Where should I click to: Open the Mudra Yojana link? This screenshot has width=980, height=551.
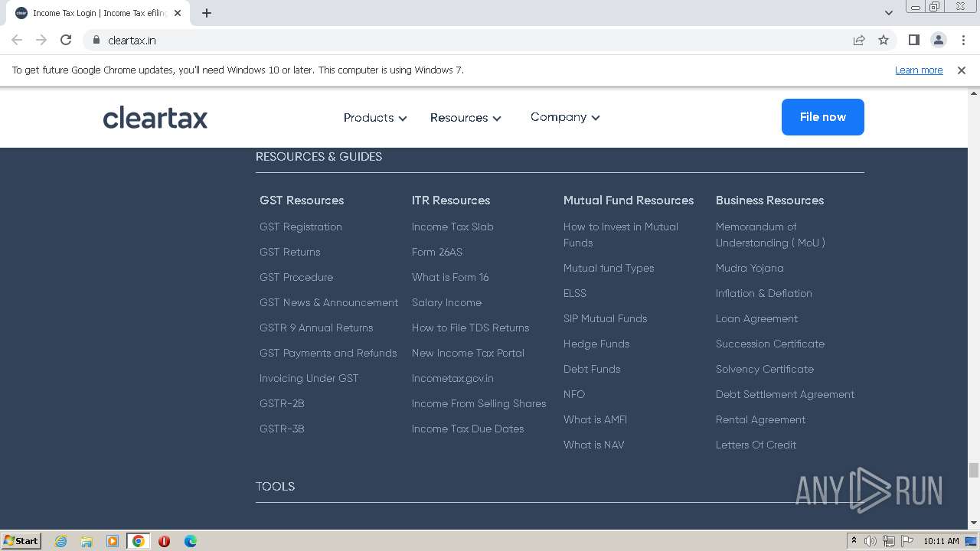click(750, 268)
